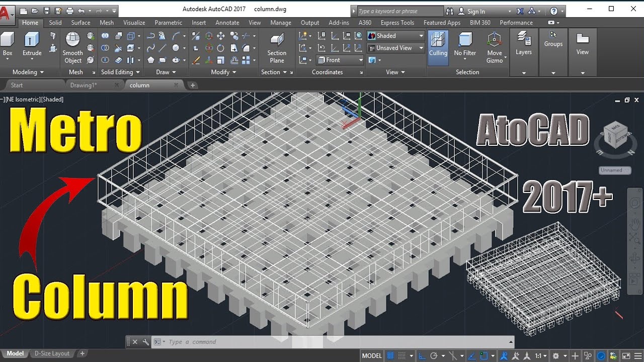Open the Front UCS dropdown

[340, 60]
